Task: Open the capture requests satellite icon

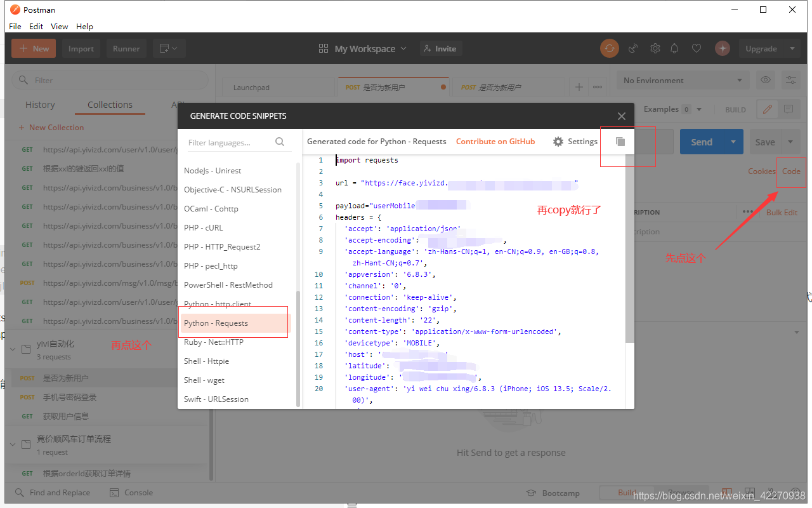Action: click(632, 48)
